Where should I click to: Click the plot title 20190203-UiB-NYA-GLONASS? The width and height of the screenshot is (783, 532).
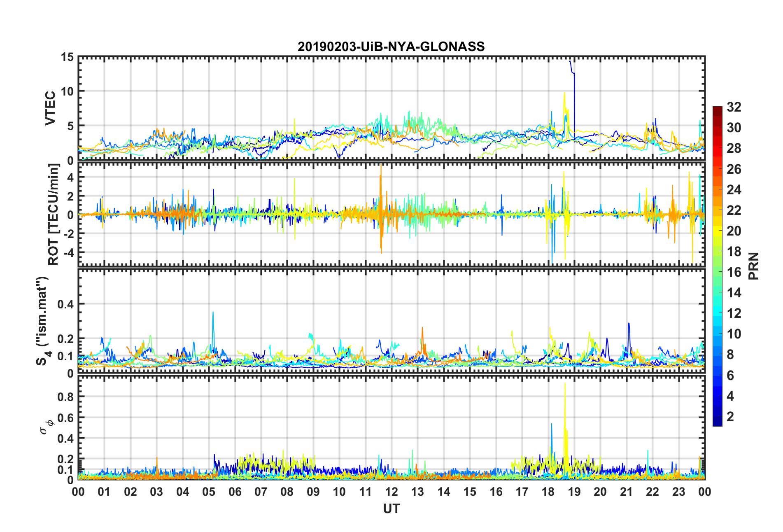click(x=391, y=47)
